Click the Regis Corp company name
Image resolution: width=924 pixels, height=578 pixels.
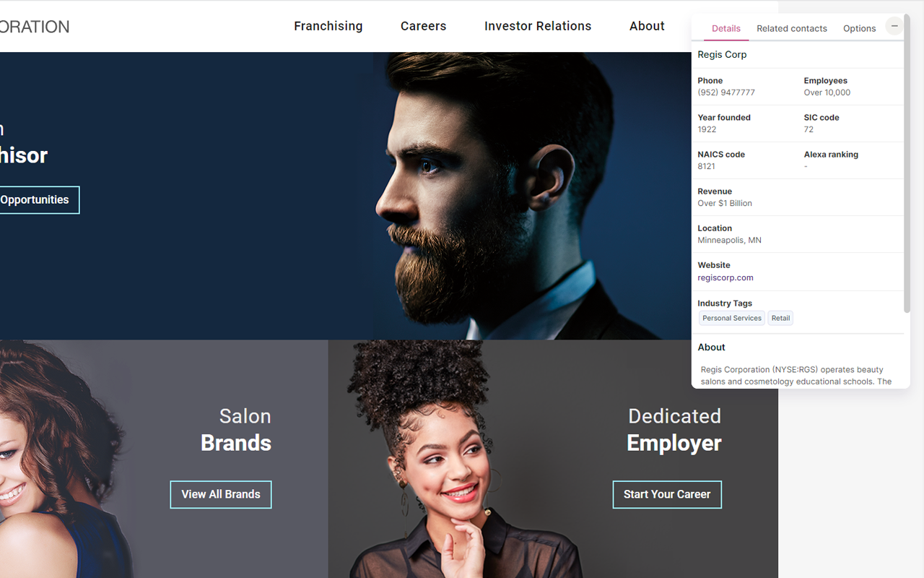point(722,54)
